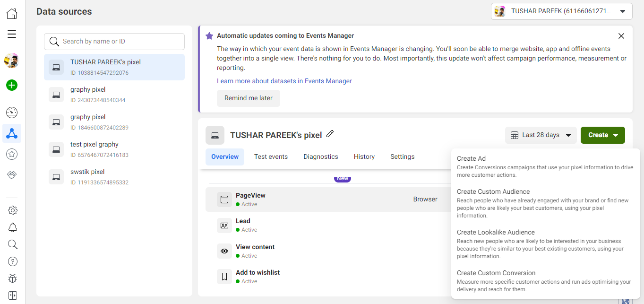Image resolution: width=644 pixels, height=304 pixels.
Task: Click the bug report icon
Action: click(x=13, y=278)
